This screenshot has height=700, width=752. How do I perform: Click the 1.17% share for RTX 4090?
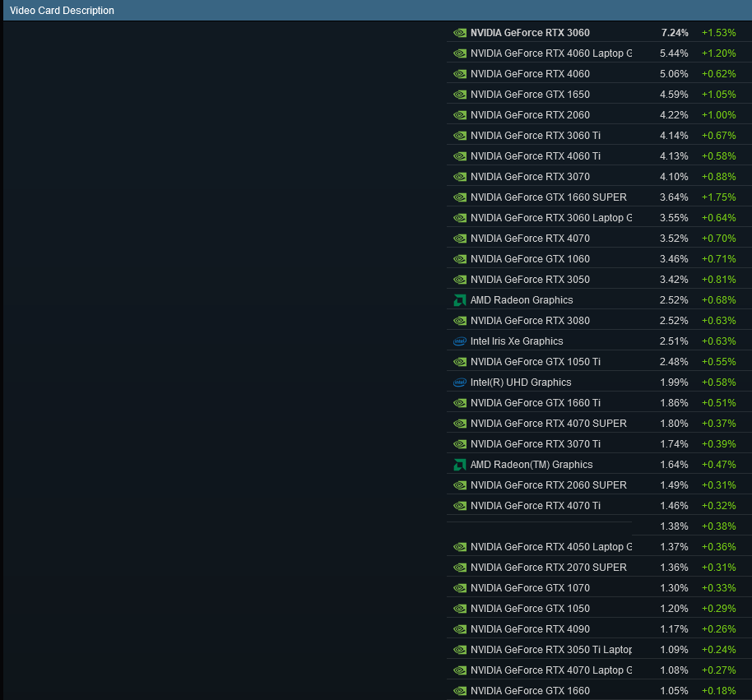tap(674, 629)
